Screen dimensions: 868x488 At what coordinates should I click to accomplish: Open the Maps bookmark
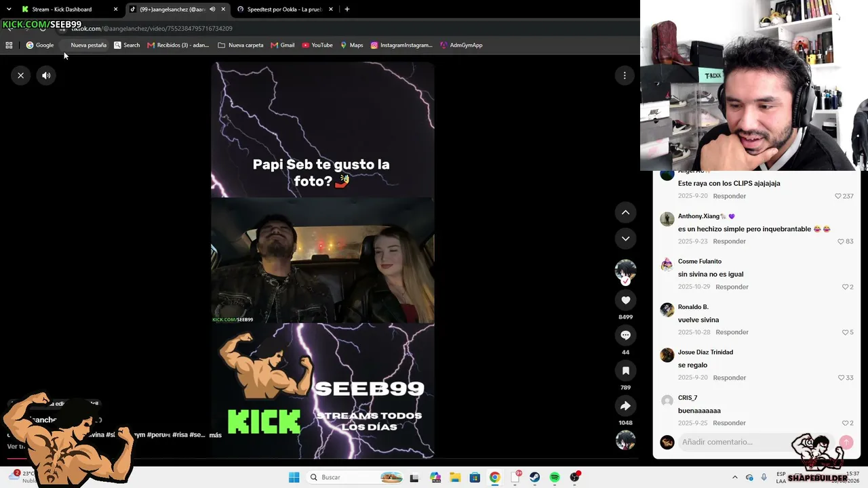point(352,45)
